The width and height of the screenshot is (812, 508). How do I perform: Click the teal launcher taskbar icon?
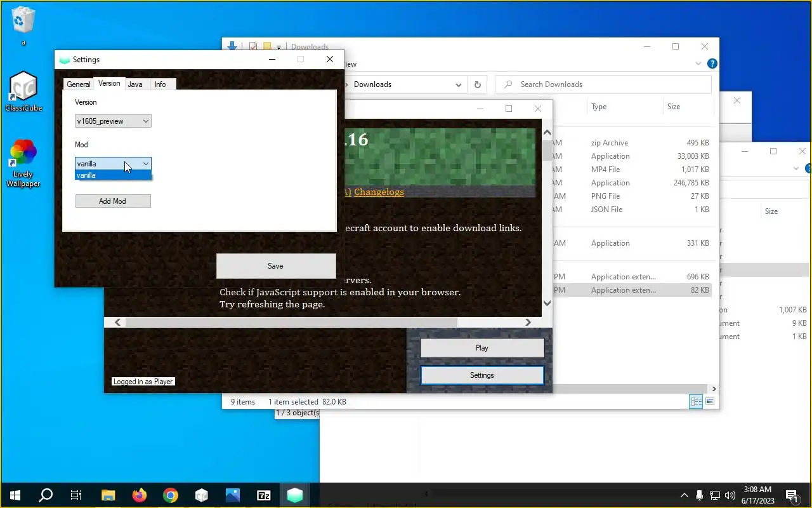(x=295, y=495)
